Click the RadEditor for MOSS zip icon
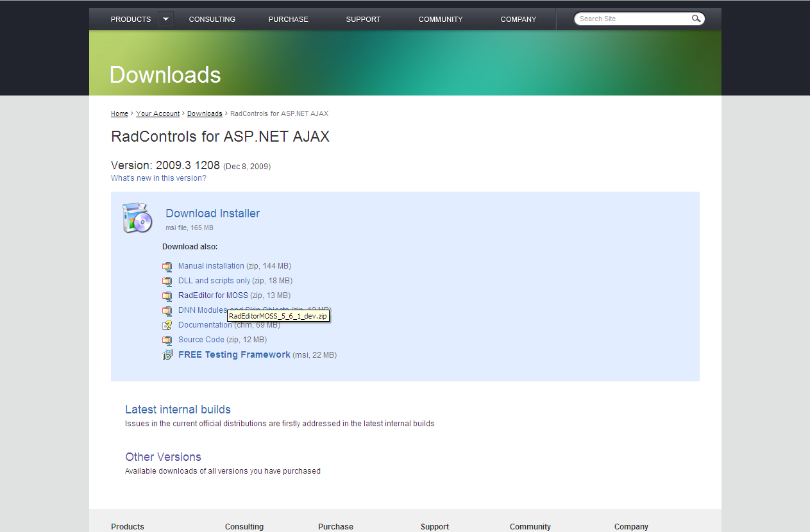The width and height of the screenshot is (810, 532). click(167, 295)
